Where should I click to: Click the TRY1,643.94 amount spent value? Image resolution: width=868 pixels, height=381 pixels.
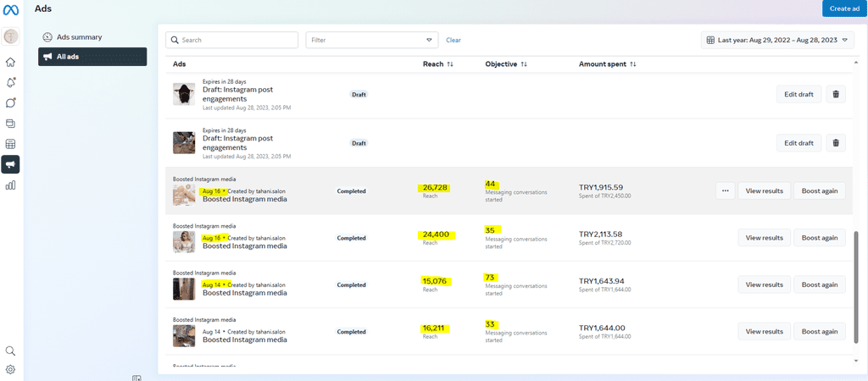coord(603,281)
